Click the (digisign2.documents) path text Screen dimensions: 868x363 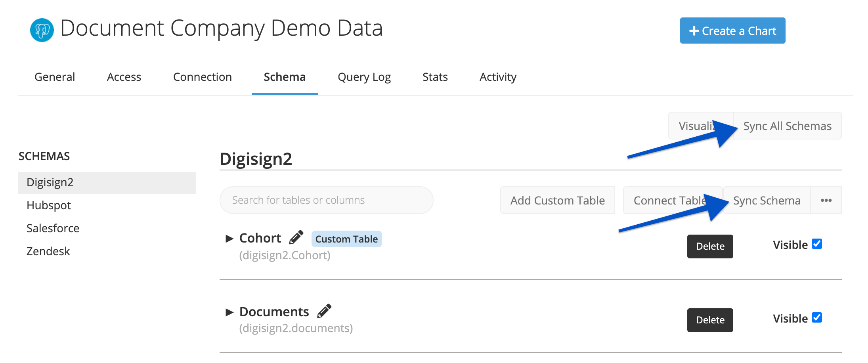[x=296, y=328]
